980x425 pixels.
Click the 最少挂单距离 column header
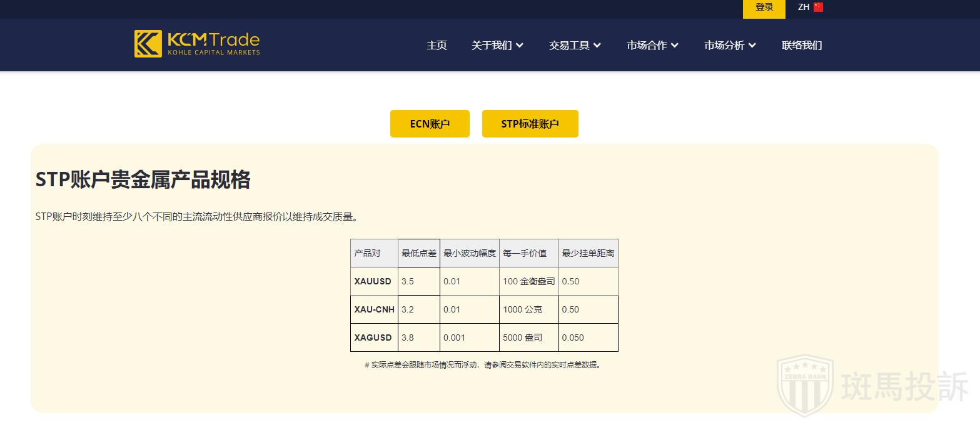tap(588, 253)
